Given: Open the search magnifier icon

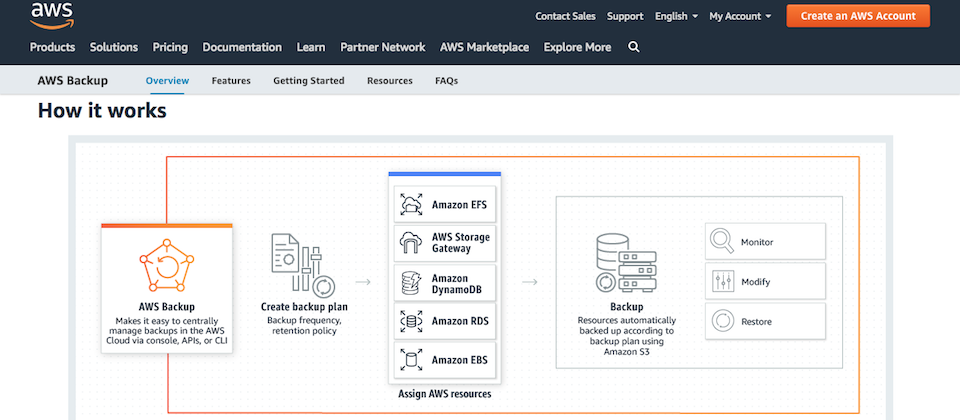Looking at the screenshot, I should pos(634,47).
